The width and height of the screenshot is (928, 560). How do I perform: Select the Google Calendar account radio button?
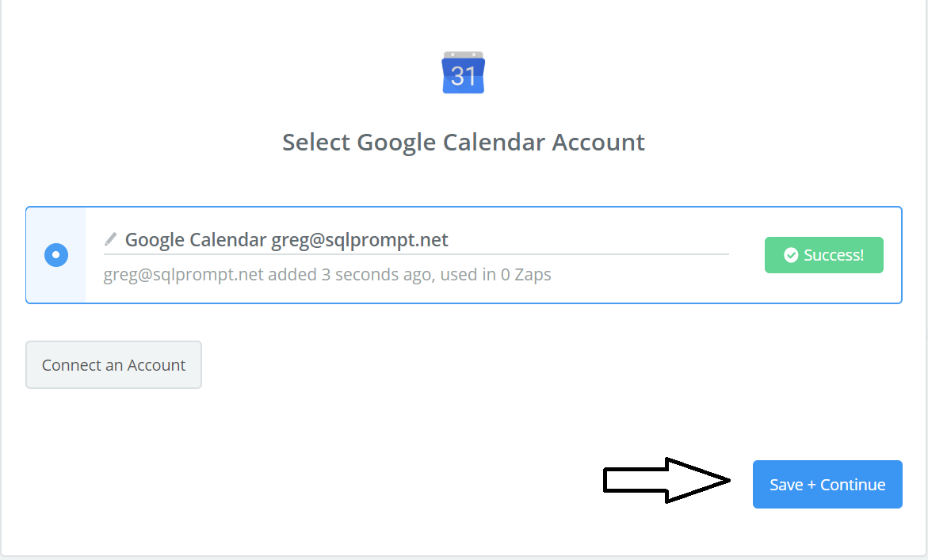56,255
